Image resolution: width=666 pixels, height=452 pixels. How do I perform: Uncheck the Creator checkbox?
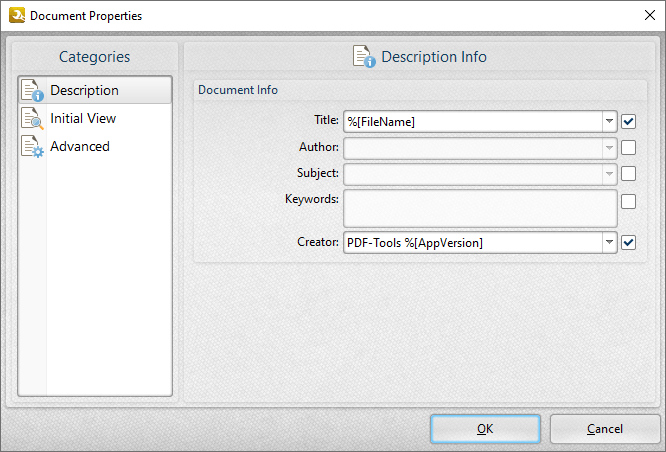point(628,243)
